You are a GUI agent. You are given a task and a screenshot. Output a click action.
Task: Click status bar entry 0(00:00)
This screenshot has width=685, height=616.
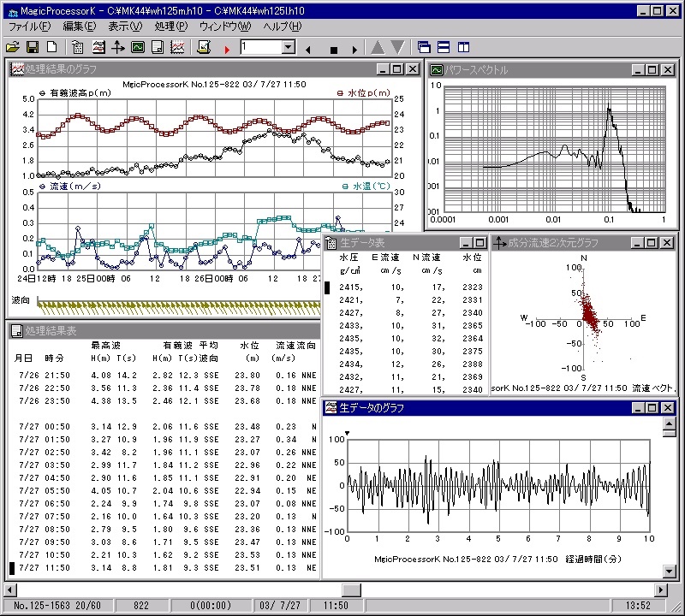point(211,606)
